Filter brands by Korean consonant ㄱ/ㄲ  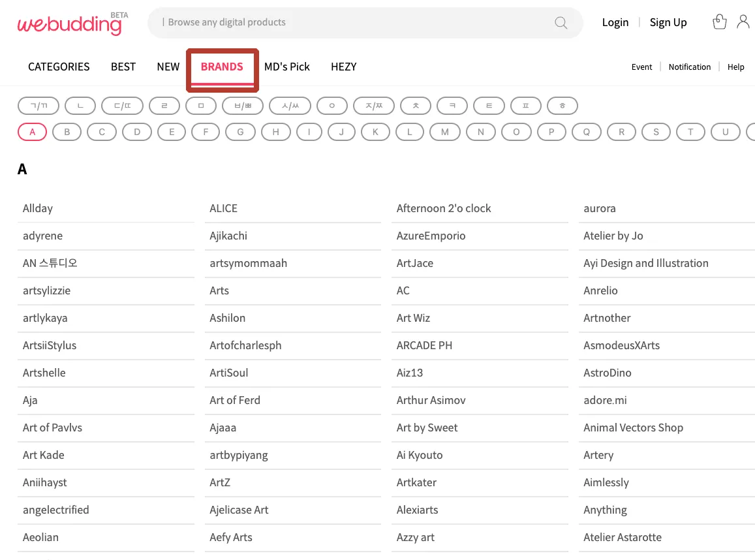click(39, 106)
